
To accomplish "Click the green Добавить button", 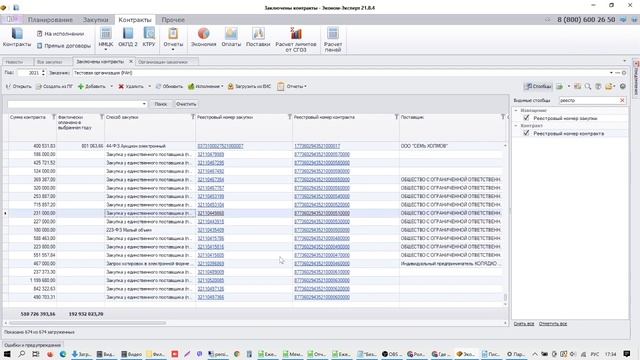I will [92, 87].
